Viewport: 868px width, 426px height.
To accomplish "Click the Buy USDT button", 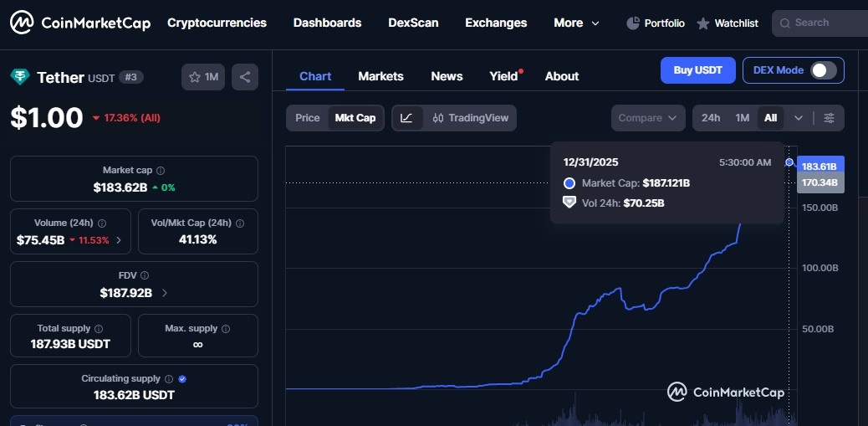I will [x=698, y=70].
